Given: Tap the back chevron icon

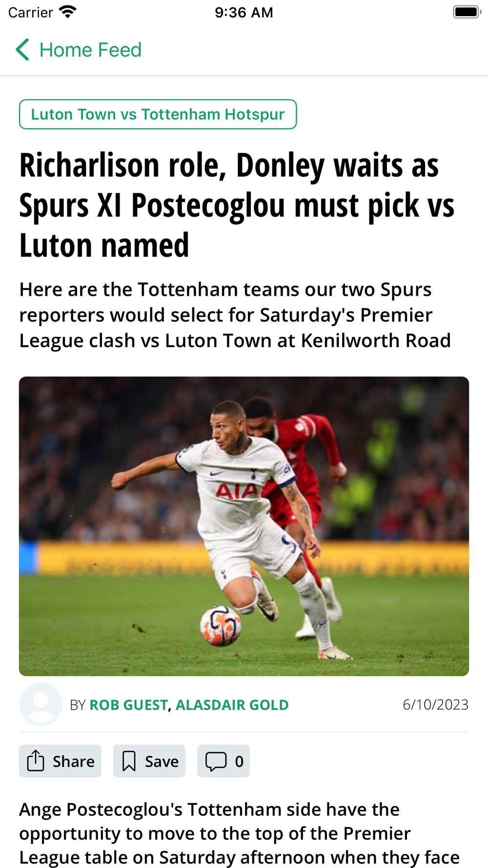Looking at the screenshot, I should (22, 50).
